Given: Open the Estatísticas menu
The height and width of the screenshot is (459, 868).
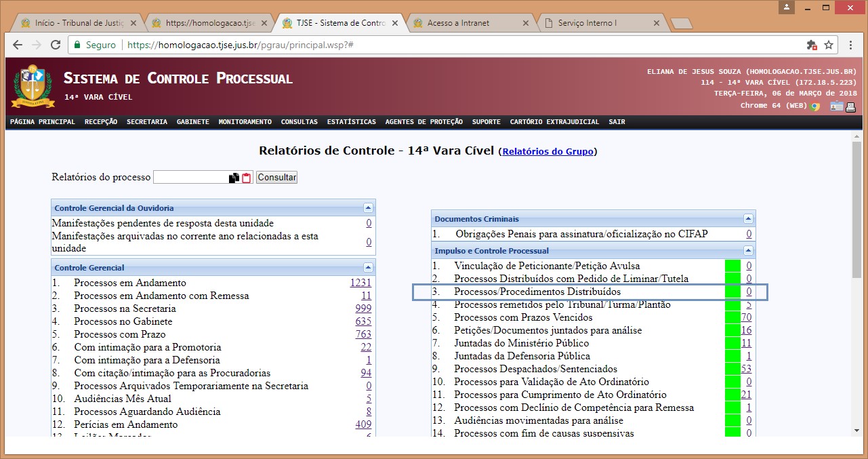Looking at the screenshot, I should 351,122.
